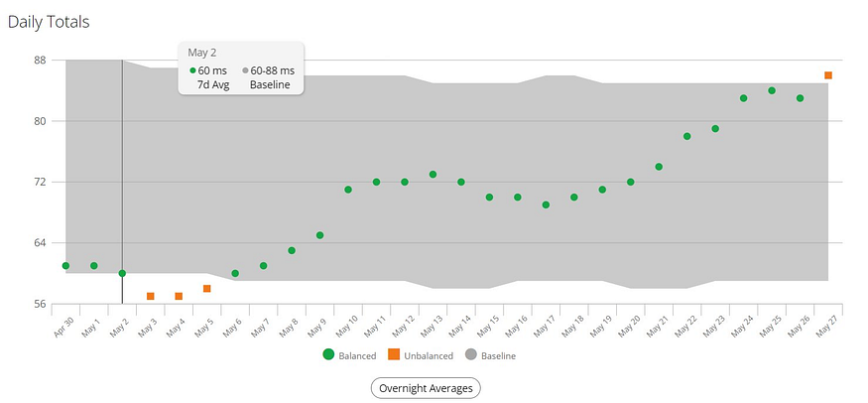The width and height of the screenshot is (868, 403).
Task: Select the orange May 5 unbalanced marker
Action: pyautogui.click(x=207, y=289)
